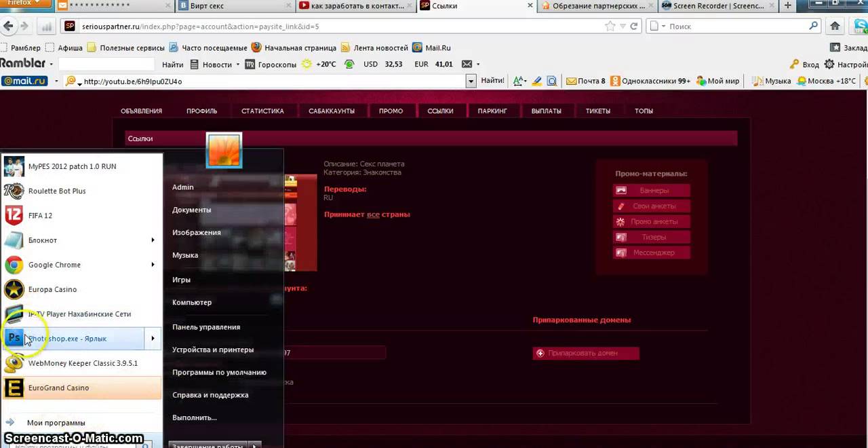Image resolution: width=868 pixels, height=448 pixels.
Task: Open Изображения folder from Start menu
Action: pyautogui.click(x=197, y=232)
